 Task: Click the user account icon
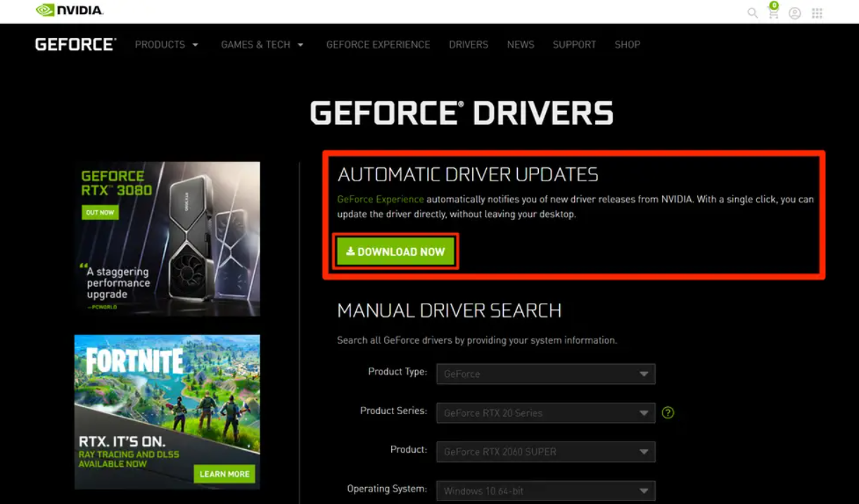click(795, 13)
